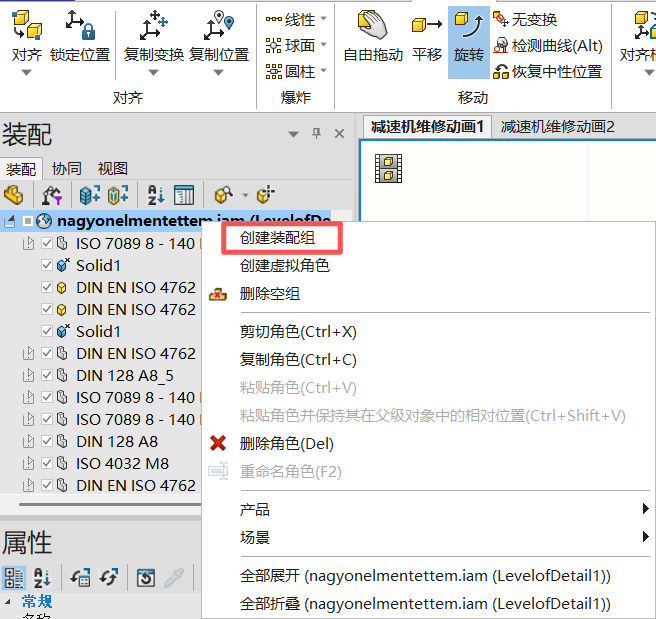Toggle the root nagyonelmentettem.iam checkbox
Image resolution: width=656 pixels, height=619 pixels.
pos(28,221)
